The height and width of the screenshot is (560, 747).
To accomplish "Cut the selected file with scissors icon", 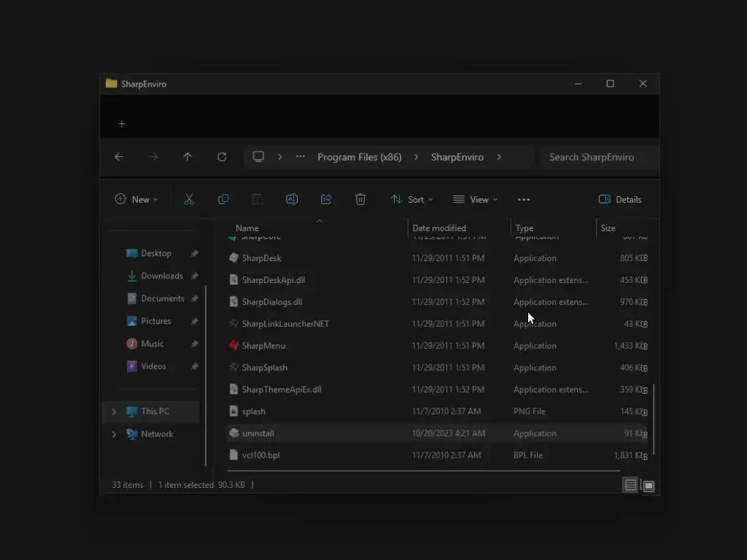I will coord(189,200).
